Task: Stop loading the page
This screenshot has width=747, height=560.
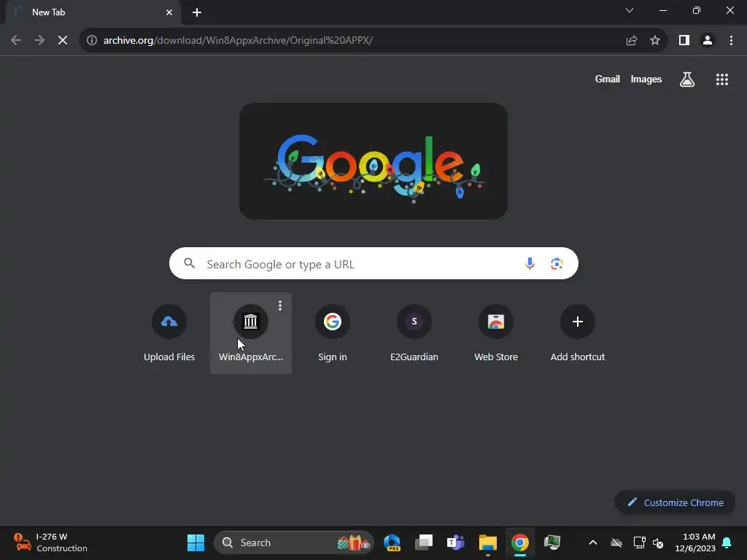Action: tap(63, 40)
